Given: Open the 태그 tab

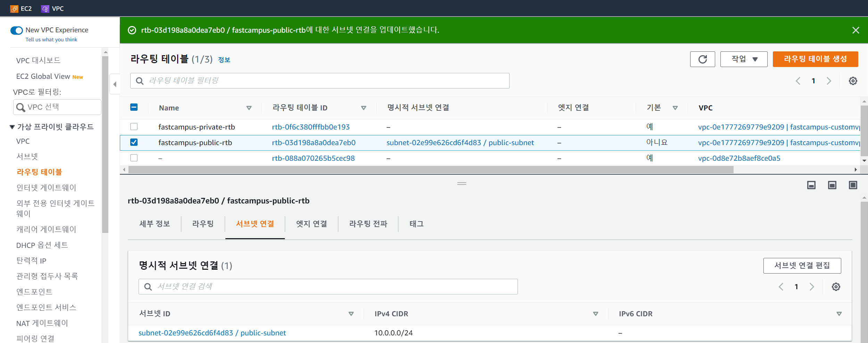Looking at the screenshot, I should (416, 224).
